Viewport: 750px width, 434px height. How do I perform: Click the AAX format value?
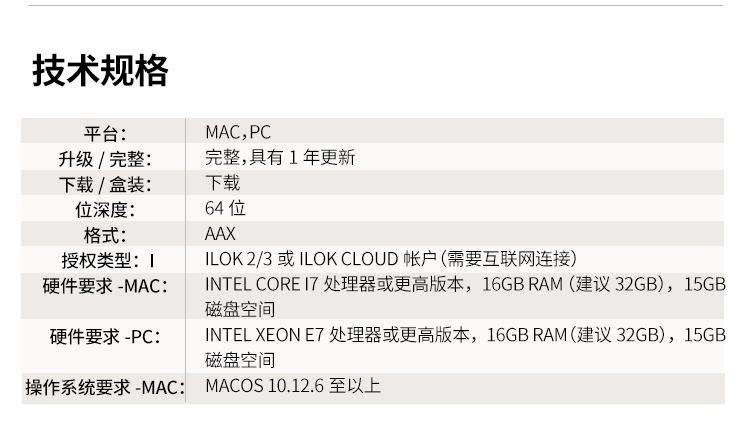point(220,235)
